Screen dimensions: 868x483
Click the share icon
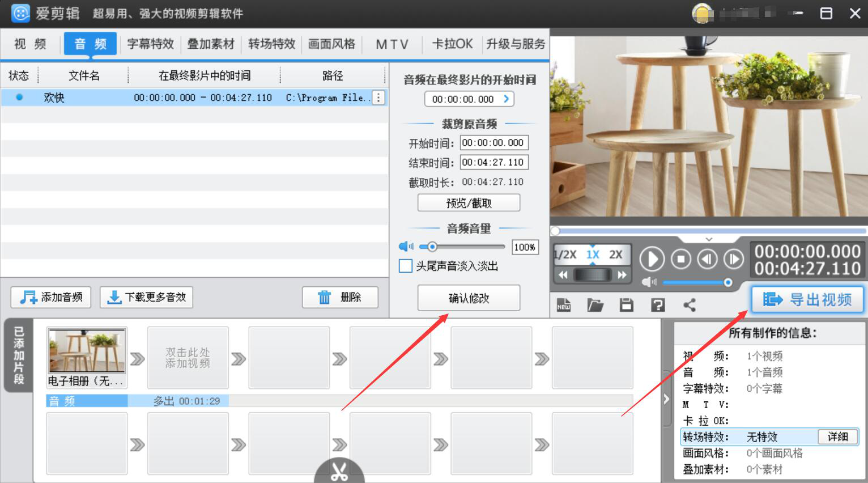tap(690, 305)
